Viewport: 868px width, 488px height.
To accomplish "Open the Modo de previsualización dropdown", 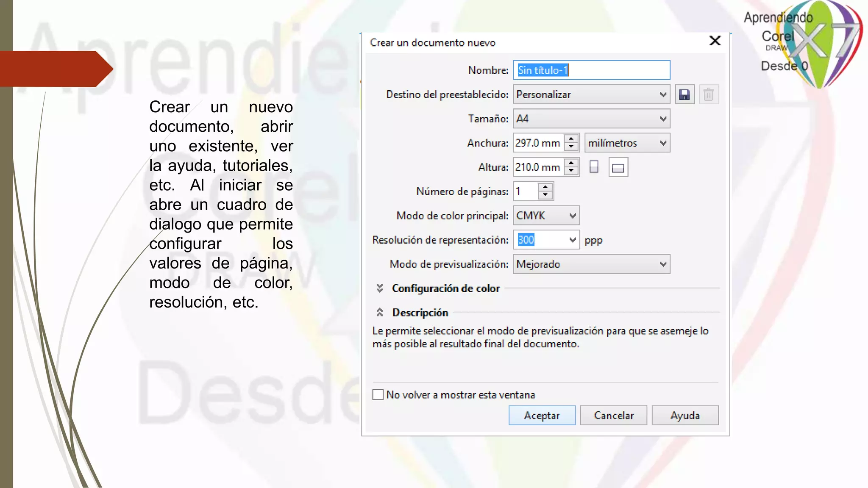I will coord(591,264).
